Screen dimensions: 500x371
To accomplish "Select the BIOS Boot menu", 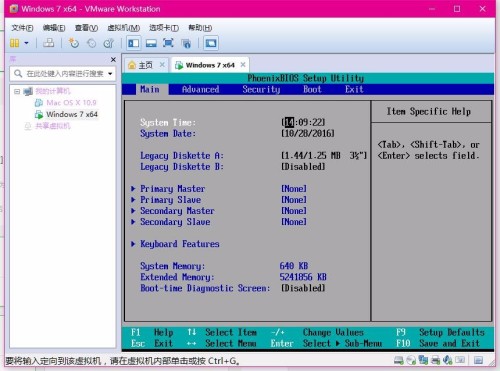I will (312, 89).
